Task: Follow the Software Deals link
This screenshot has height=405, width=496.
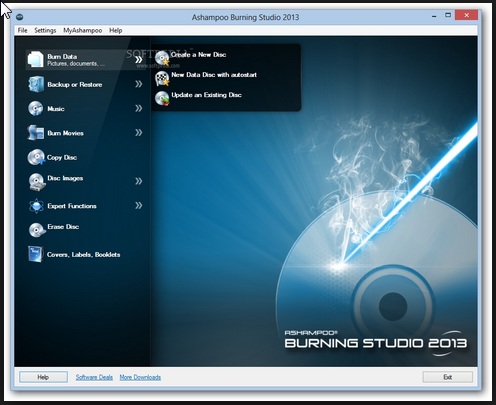Action: click(x=94, y=377)
